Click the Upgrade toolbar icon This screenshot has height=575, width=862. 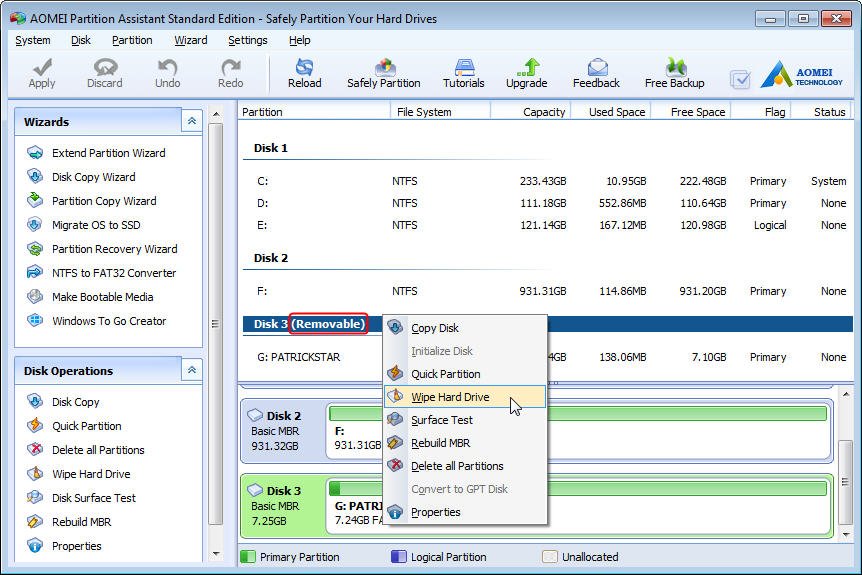tap(526, 67)
